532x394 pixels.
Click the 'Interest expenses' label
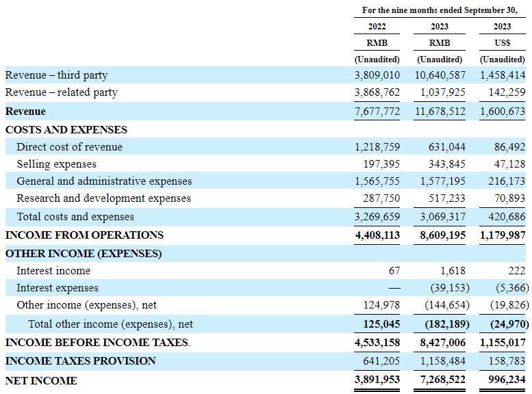[58, 288]
